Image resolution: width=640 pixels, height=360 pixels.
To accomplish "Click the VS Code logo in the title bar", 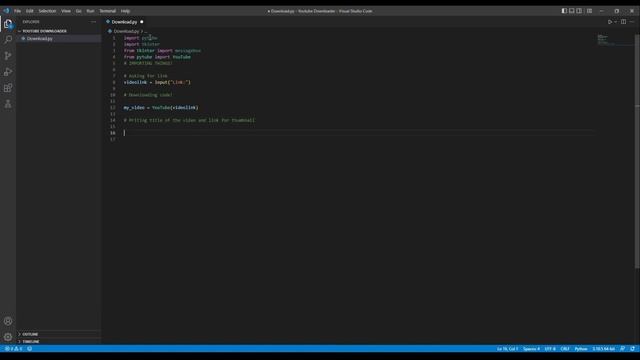I will [x=6, y=11].
